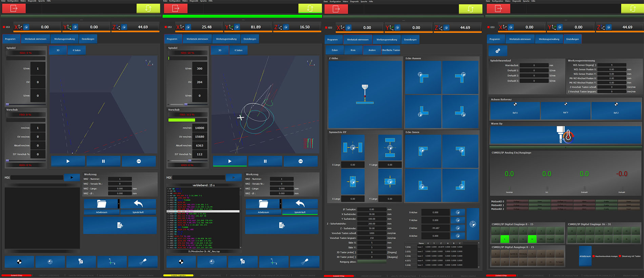Click scroll-up arrow of the G-code listing
The height and width of the screenshot is (278, 644).
[x=241, y=189]
